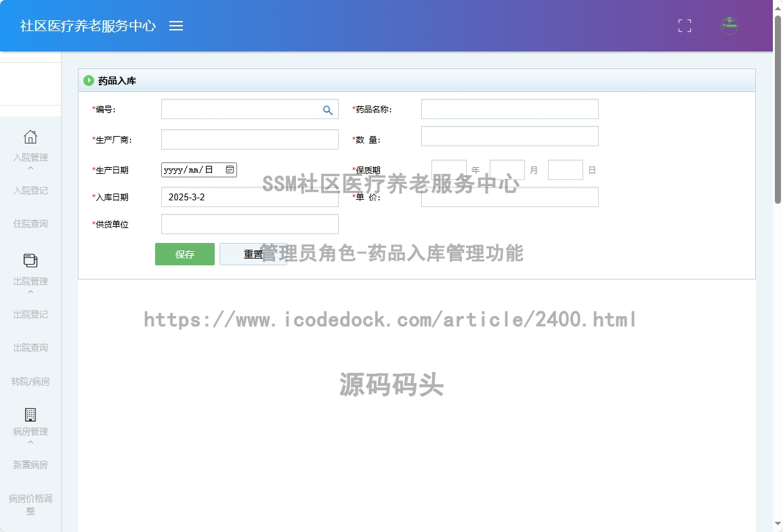783x532 pixels.
Task: Click the 保质期 year input box
Action: tap(449, 170)
